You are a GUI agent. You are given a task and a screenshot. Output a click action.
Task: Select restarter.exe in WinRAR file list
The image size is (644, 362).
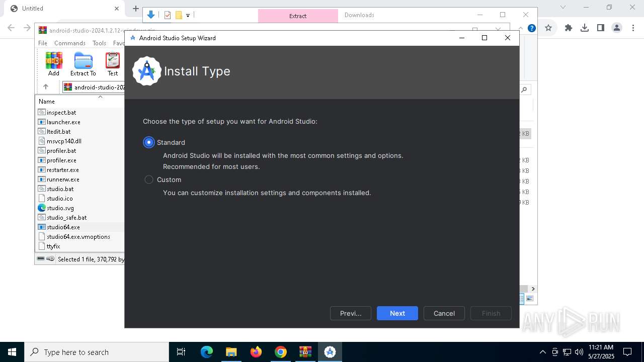[x=63, y=170]
